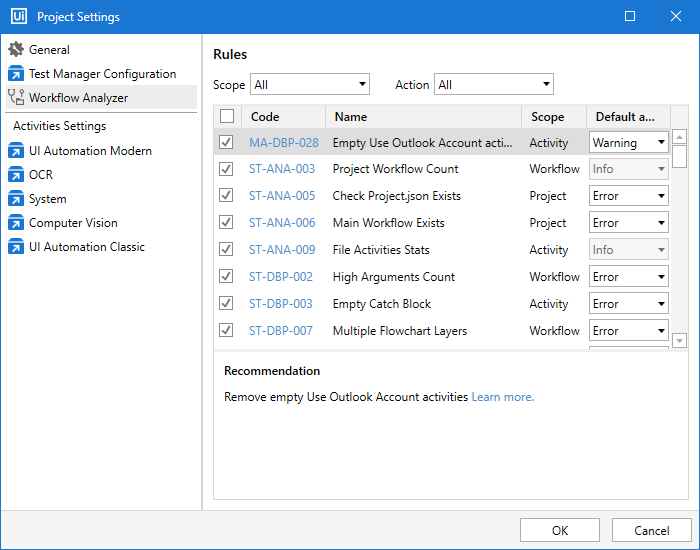
Task: Open the Learn more link
Action: (502, 397)
